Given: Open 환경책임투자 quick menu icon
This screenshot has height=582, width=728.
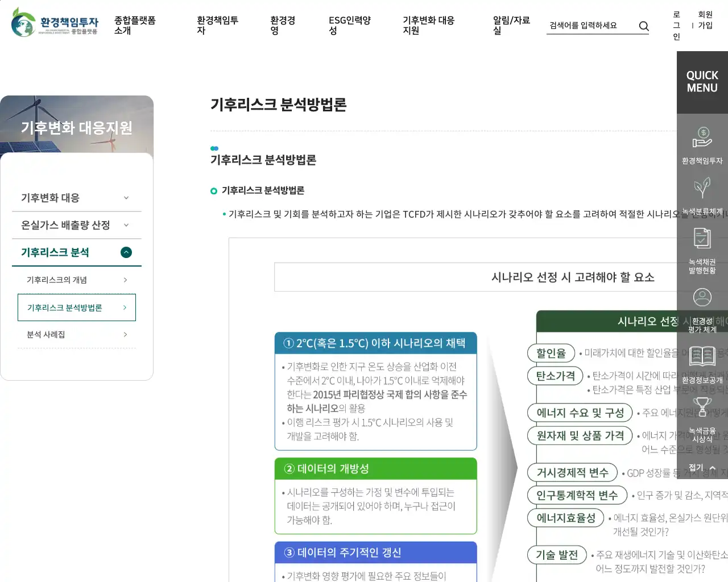Looking at the screenshot, I should coord(702,138).
